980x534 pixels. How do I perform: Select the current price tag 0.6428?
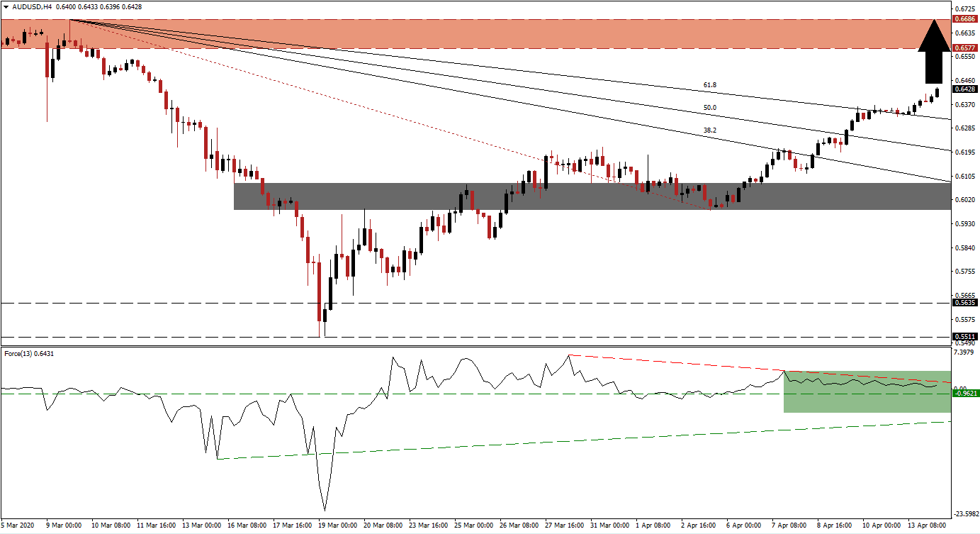966,89
